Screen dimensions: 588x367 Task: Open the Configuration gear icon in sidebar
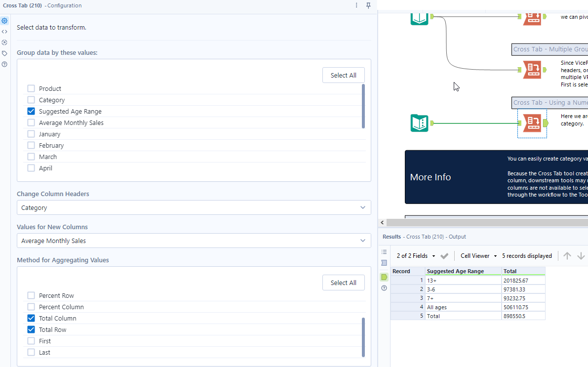tap(4, 21)
